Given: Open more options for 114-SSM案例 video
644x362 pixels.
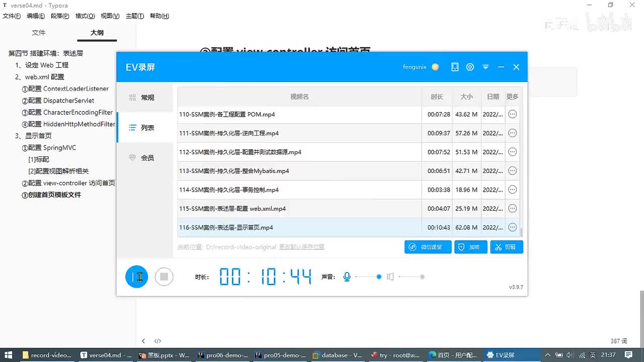Looking at the screenshot, I should tap(512, 190).
